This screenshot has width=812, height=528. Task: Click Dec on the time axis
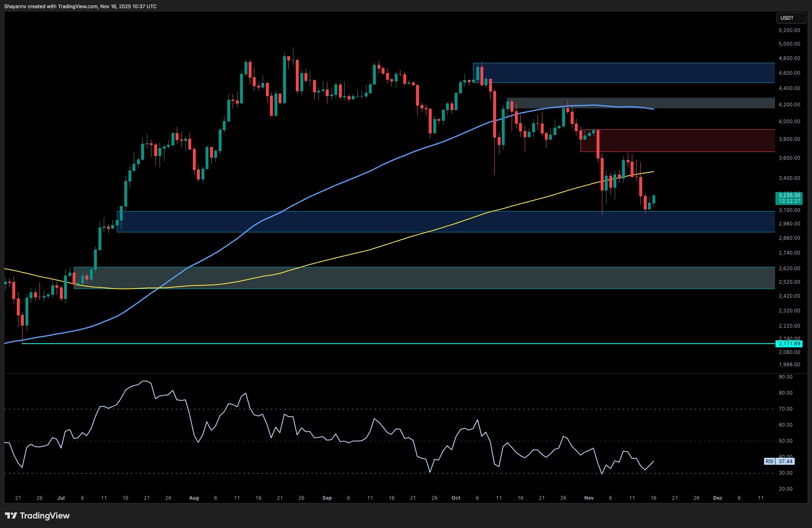click(x=718, y=498)
